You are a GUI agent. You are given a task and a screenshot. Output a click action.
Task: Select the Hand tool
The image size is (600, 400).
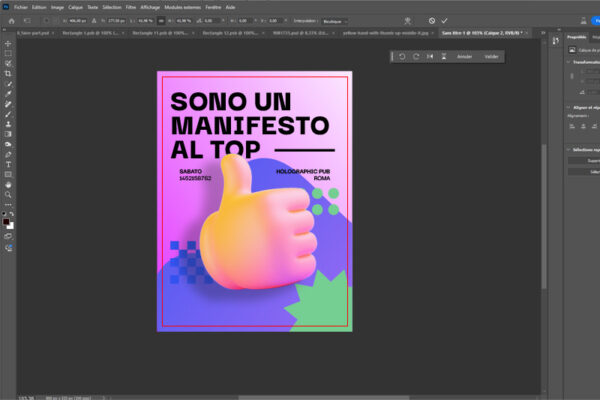click(8, 184)
